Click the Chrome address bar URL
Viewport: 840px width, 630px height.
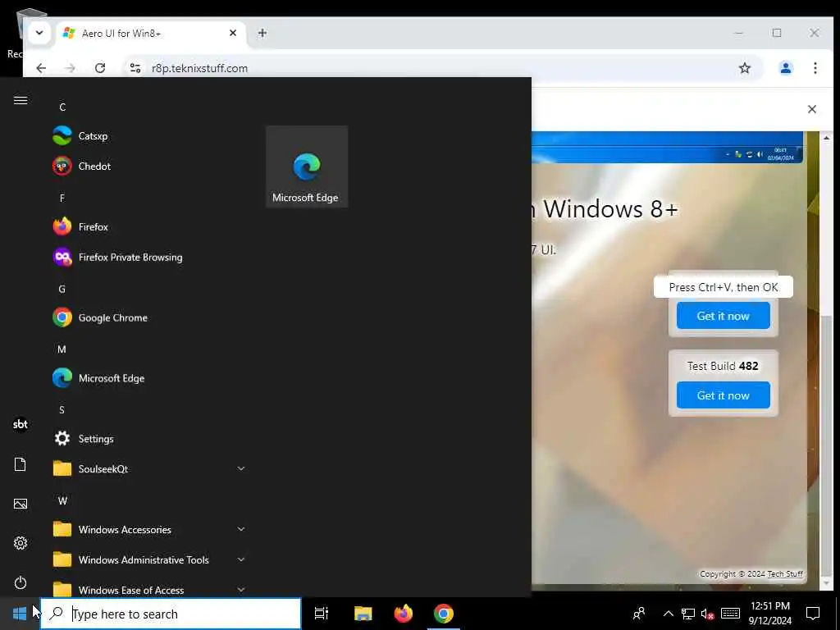pyautogui.click(x=199, y=68)
